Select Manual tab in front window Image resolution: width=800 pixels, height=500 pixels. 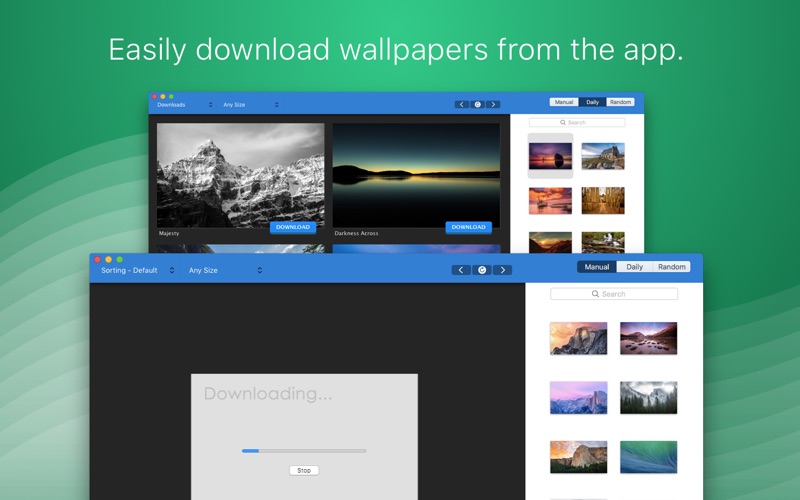coord(596,267)
